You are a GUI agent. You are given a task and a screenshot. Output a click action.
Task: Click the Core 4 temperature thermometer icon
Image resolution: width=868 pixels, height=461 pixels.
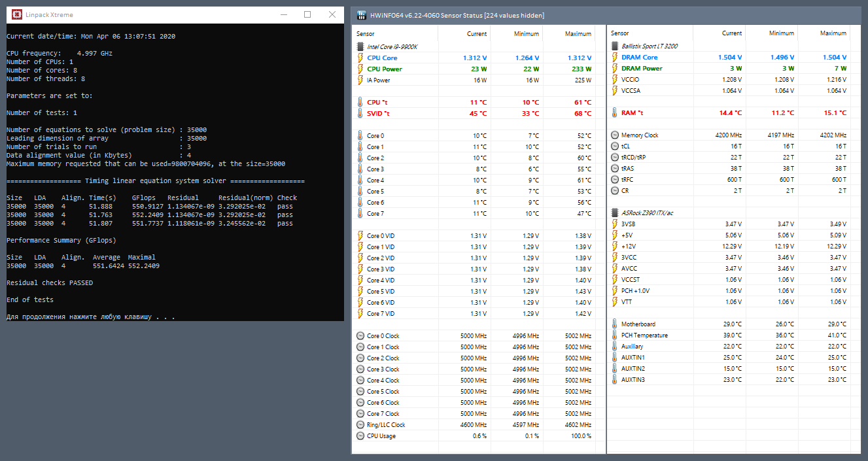tap(360, 180)
